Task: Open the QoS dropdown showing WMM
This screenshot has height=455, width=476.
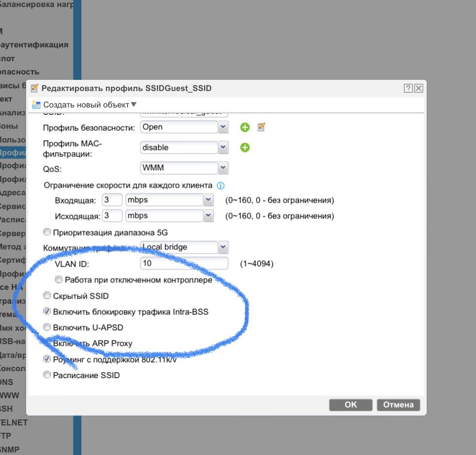Action: tap(223, 168)
